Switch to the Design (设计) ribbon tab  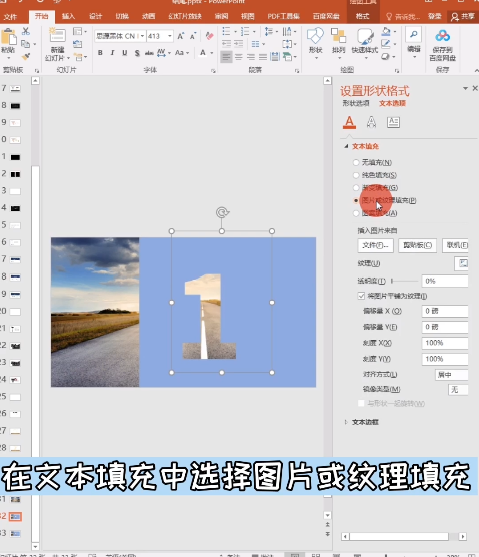point(95,16)
